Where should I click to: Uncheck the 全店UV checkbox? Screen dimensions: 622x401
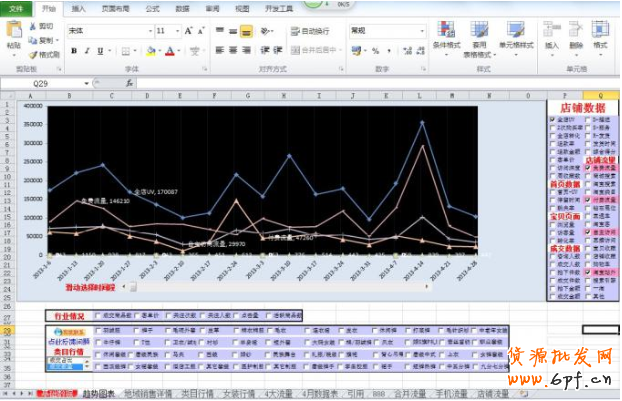(x=552, y=119)
